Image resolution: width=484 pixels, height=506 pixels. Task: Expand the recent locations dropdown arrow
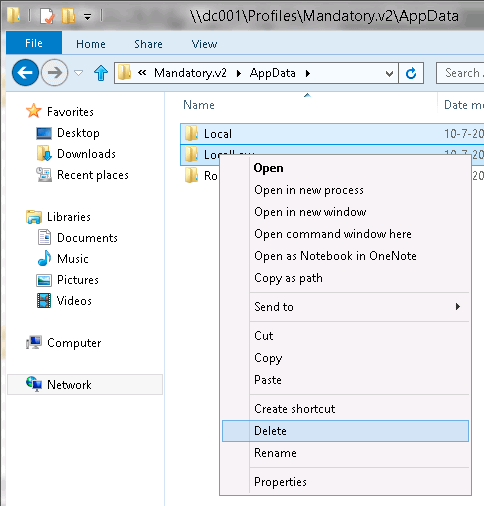click(79, 72)
